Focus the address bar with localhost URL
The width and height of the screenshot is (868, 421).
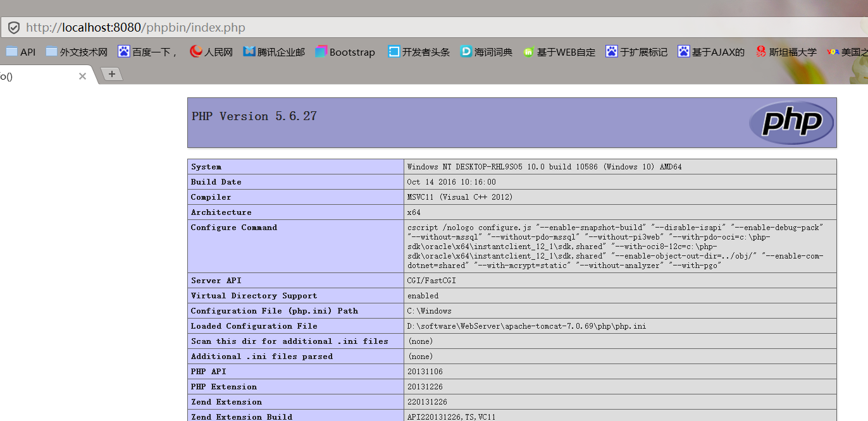coord(380,28)
